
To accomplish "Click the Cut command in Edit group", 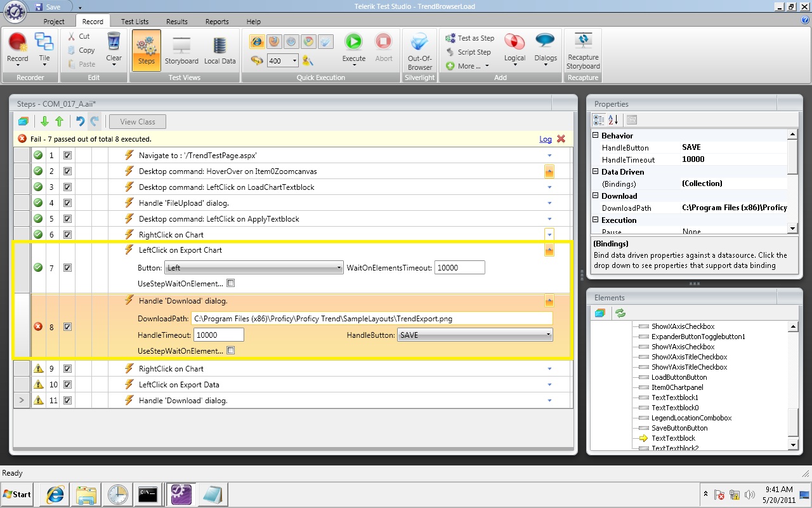I will point(79,37).
